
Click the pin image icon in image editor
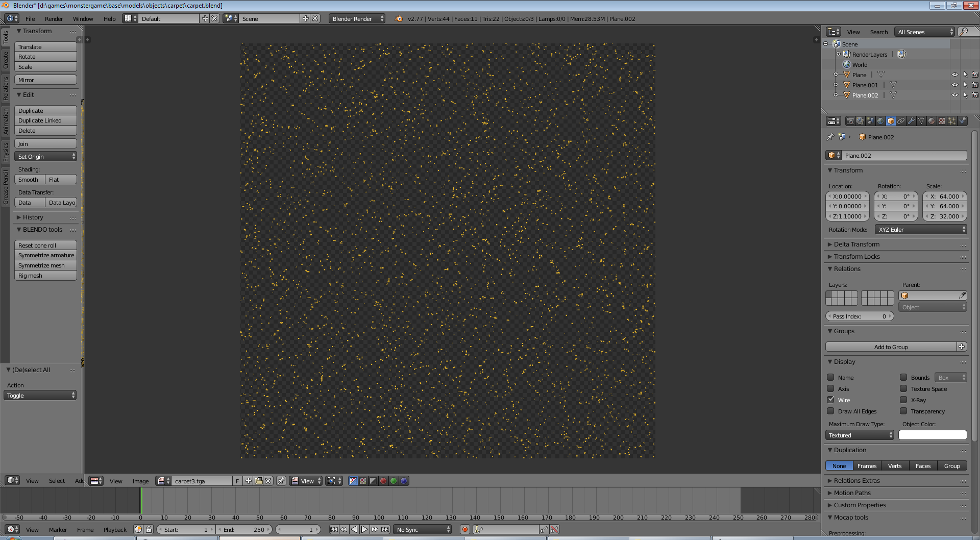[281, 481]
